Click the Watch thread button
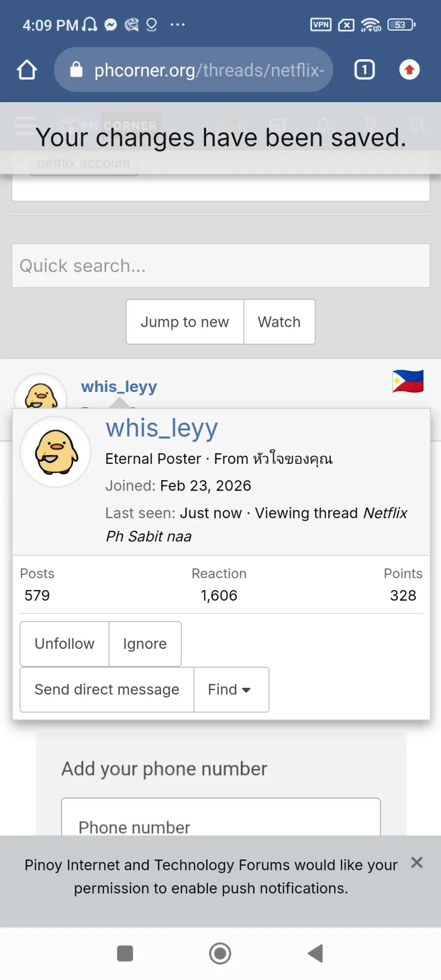The width and height of the screenshot is (441, 980). point(279,322)
